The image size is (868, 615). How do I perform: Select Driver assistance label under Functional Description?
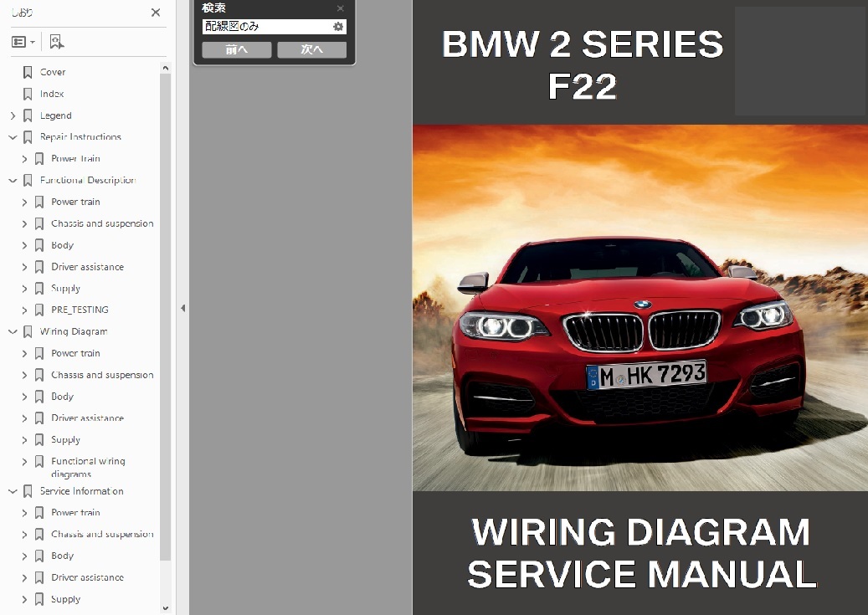[87, 267]
